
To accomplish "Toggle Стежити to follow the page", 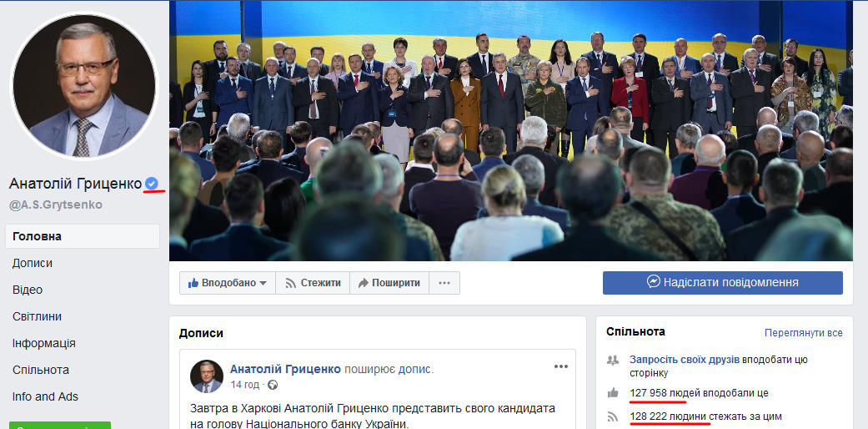I will (x=313, y=283).
